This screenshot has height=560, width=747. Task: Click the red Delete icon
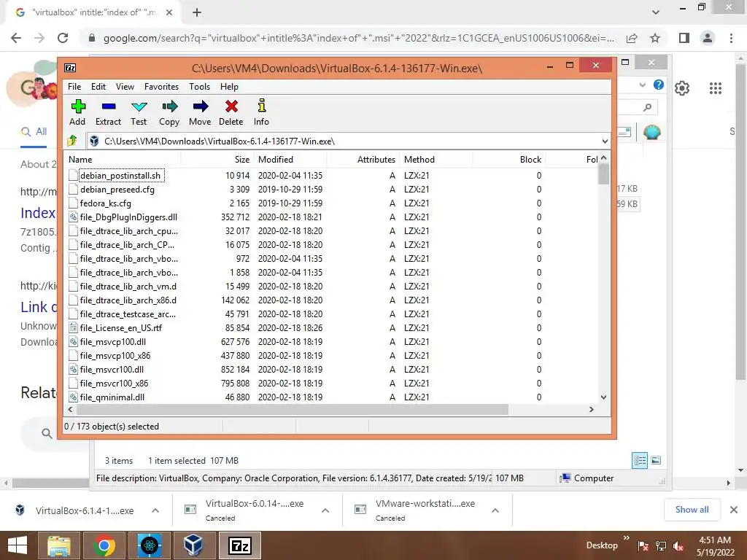pos(231,106)
